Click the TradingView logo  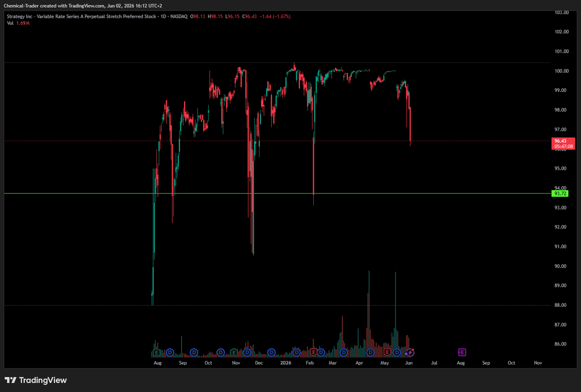coord(36,380)
